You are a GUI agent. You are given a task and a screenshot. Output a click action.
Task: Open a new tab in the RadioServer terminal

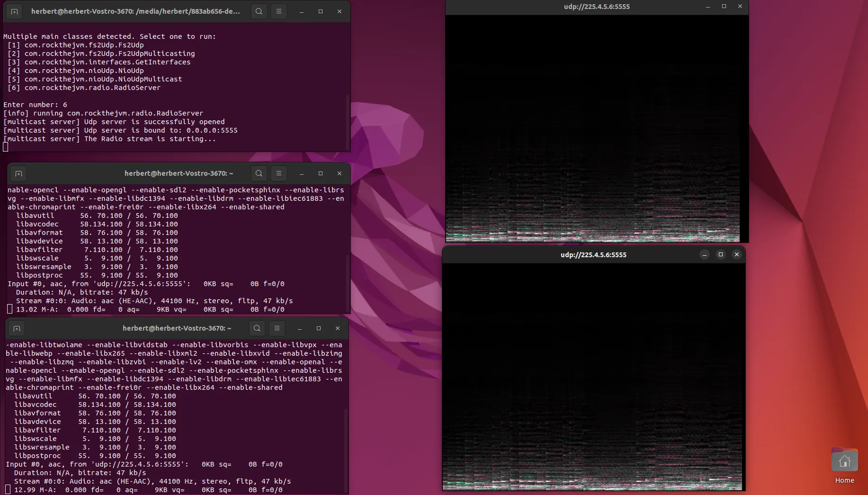(x=14, y=11)
